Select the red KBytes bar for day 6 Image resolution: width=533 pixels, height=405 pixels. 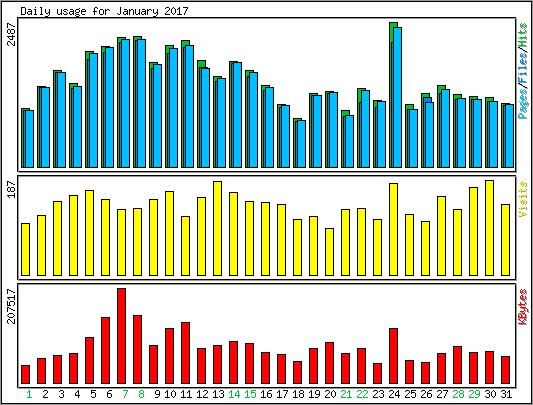[105, 351]
